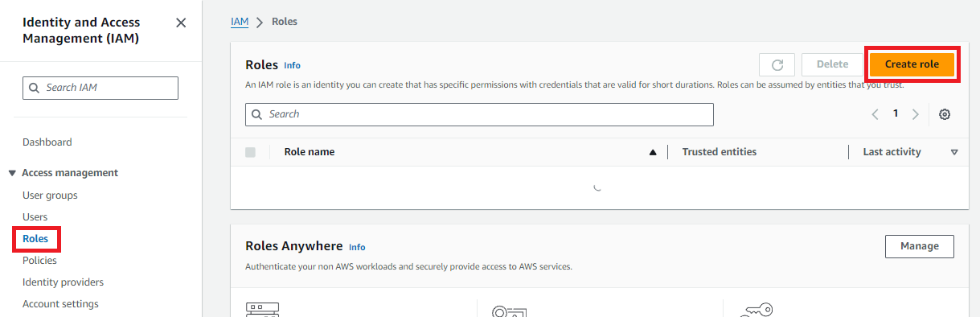The width and height of the screenshot is (980, 317).
Task: Select Roles in the sidebar
Action: [x=35, y=239]
